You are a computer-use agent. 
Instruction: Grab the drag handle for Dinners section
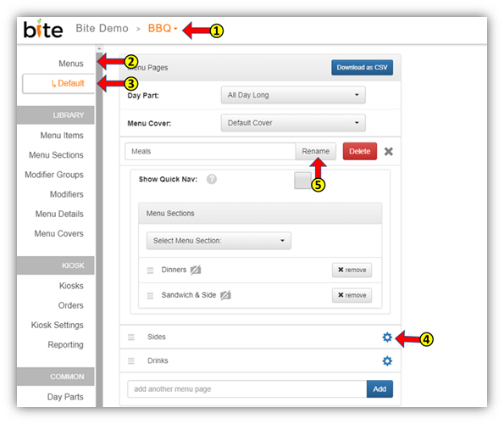[x=150, y=271]
